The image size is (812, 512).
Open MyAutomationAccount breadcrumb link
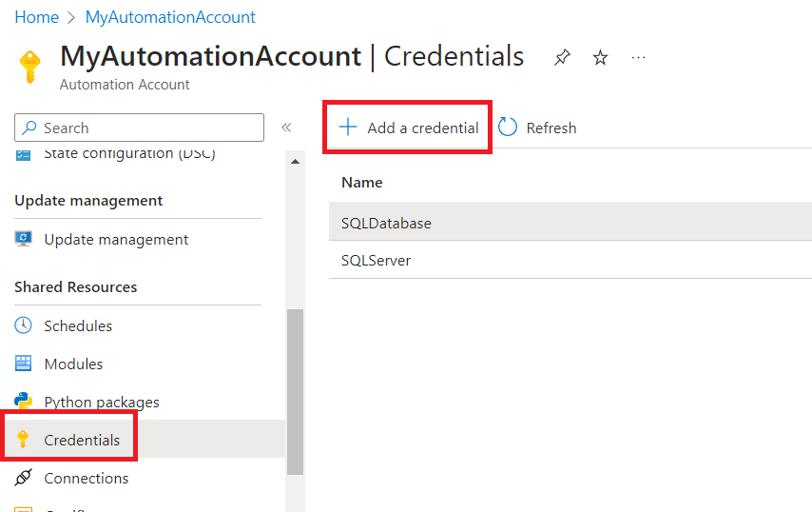(x=170, y=17)
